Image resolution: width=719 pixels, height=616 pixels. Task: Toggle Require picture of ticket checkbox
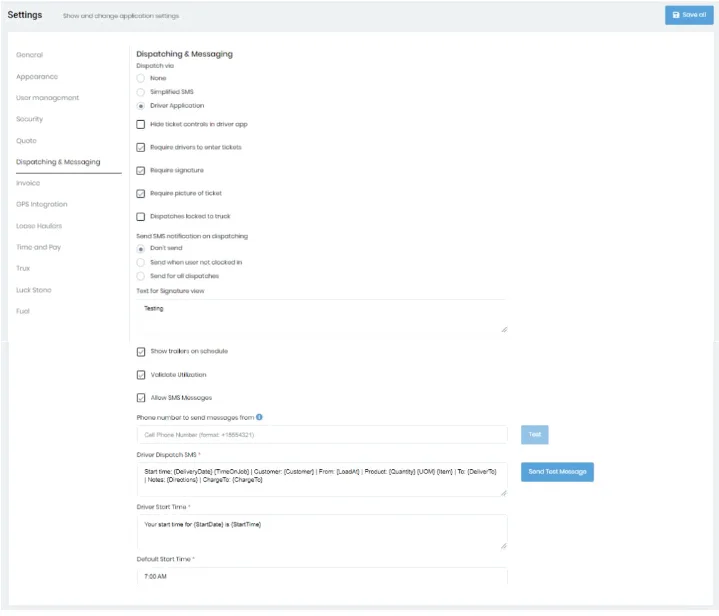tap(141, 193)
